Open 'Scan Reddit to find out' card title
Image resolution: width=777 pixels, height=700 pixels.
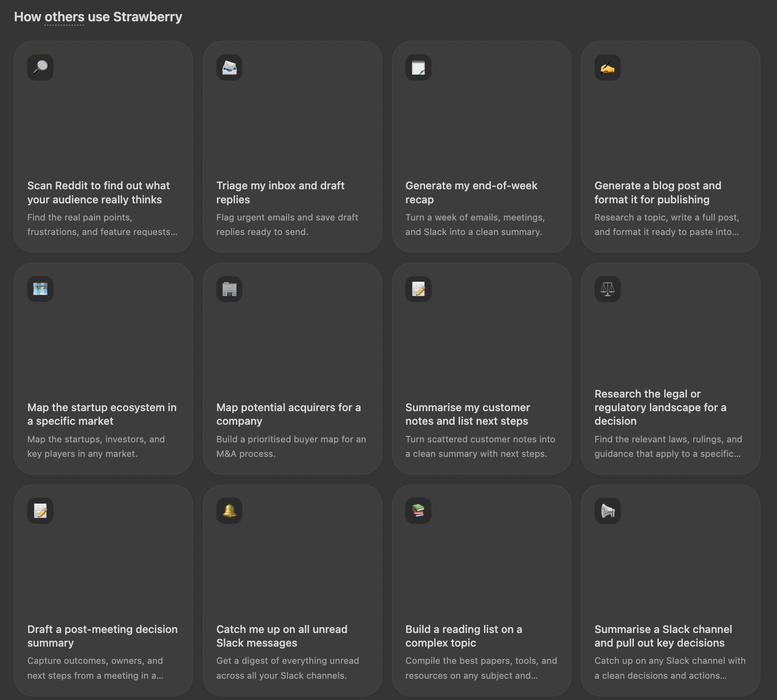tap(99, 192)
